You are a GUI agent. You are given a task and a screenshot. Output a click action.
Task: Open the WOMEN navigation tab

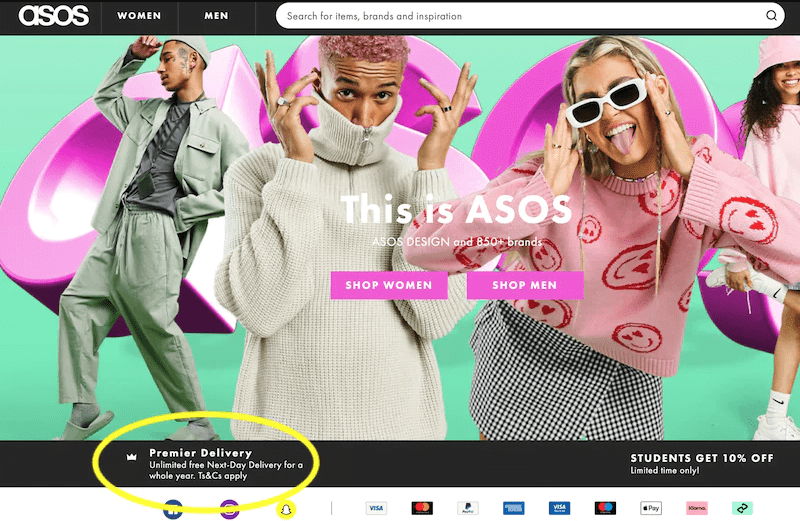tap(139, 16)
